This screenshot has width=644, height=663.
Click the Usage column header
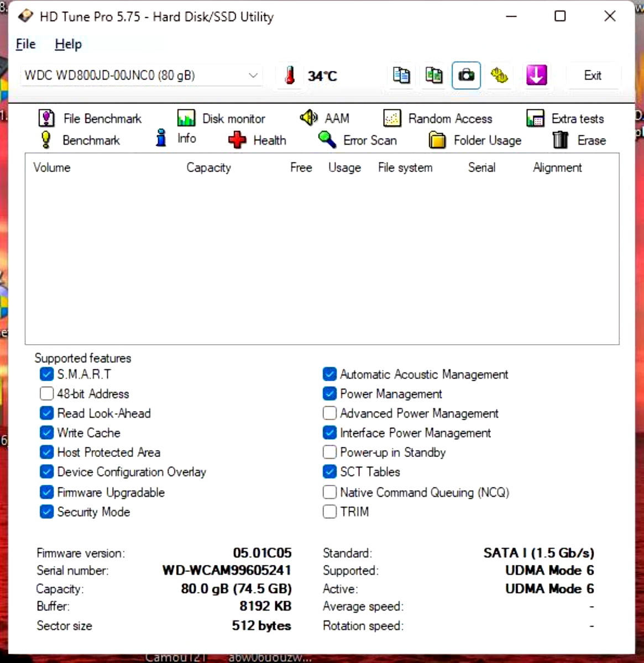tap(345, 167)
